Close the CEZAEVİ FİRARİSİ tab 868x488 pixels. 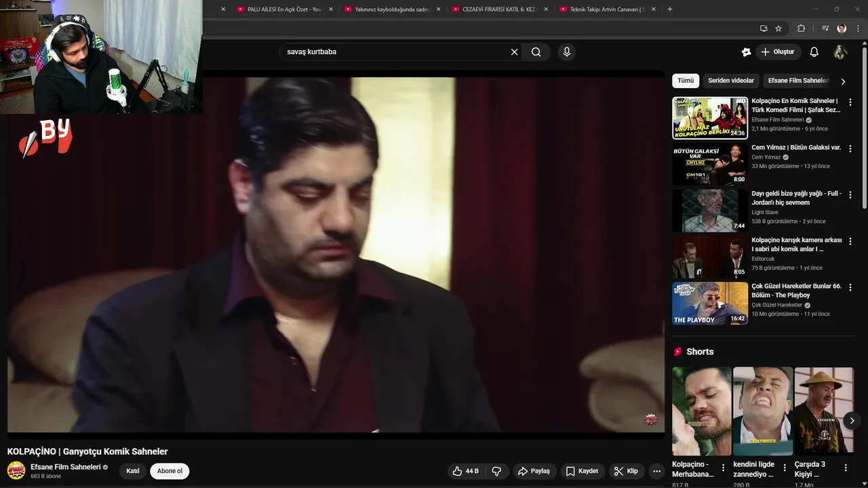546,9
